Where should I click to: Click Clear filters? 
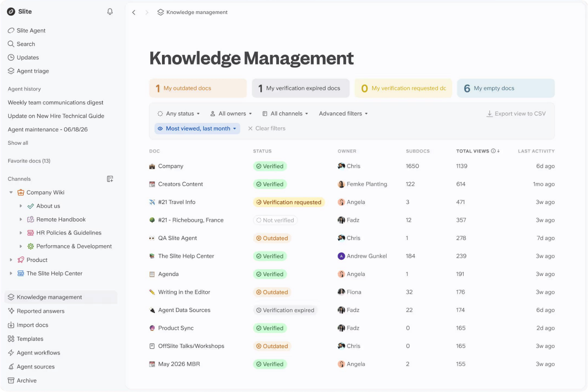(267, 129)
